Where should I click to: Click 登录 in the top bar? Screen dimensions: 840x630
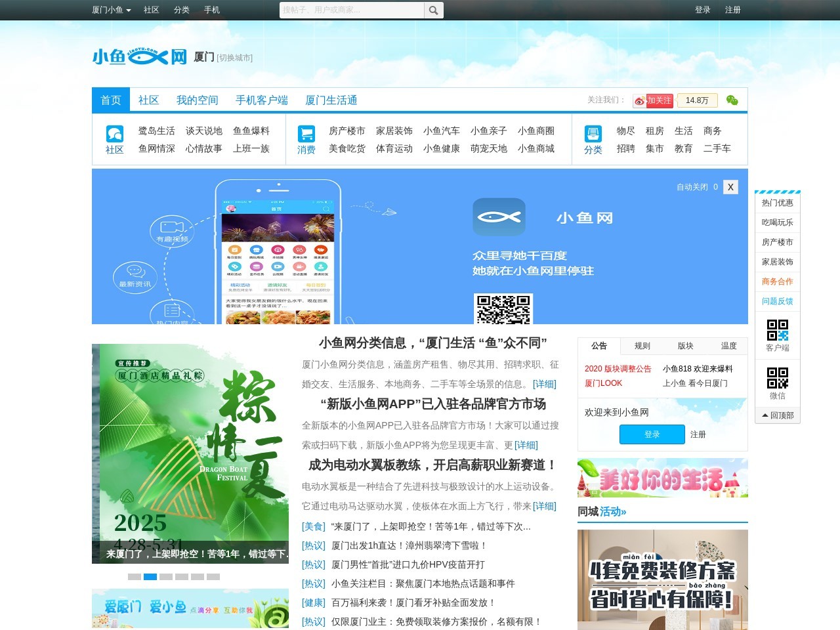(703, 10)
